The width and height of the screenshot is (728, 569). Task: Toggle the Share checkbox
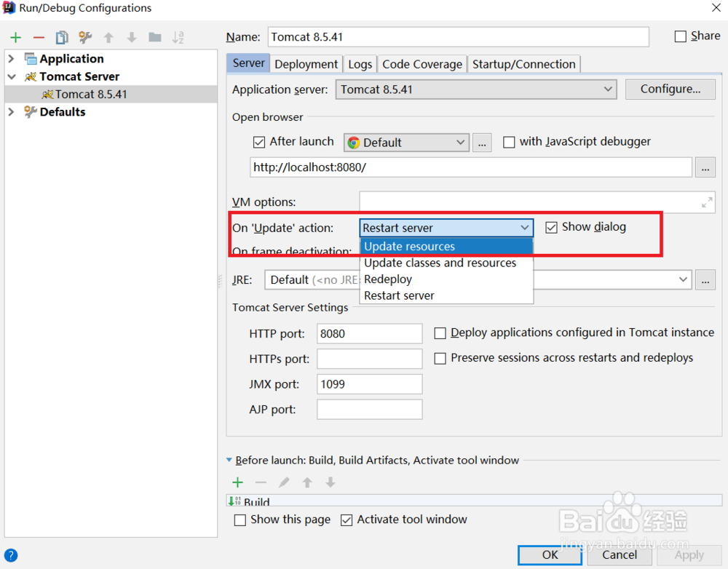point(680,36)
